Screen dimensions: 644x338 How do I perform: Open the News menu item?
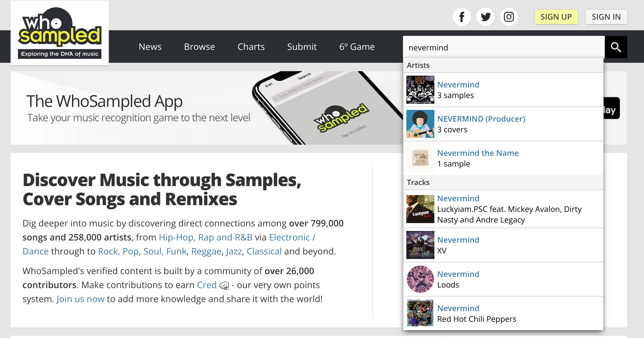[150, 47]
